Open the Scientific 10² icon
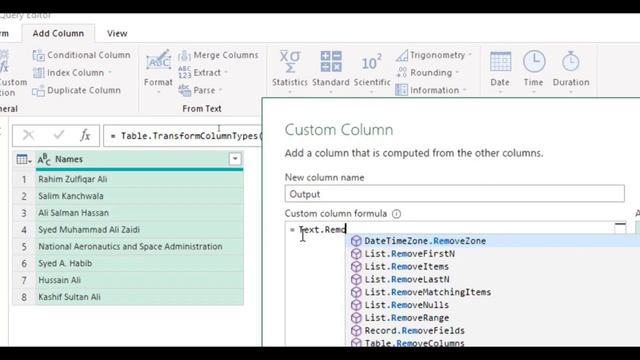Viewport: 640px width, 360px height. click(x=372, y=62)
